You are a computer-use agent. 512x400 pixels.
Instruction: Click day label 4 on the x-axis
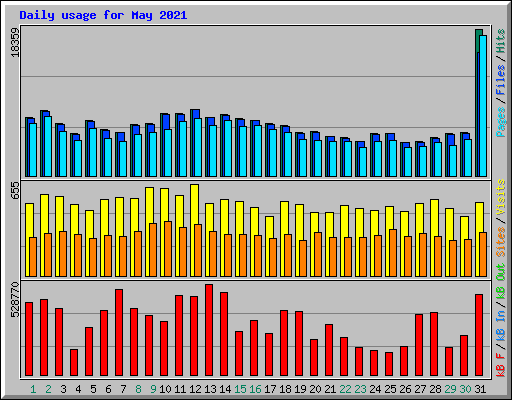click(78, 389)
